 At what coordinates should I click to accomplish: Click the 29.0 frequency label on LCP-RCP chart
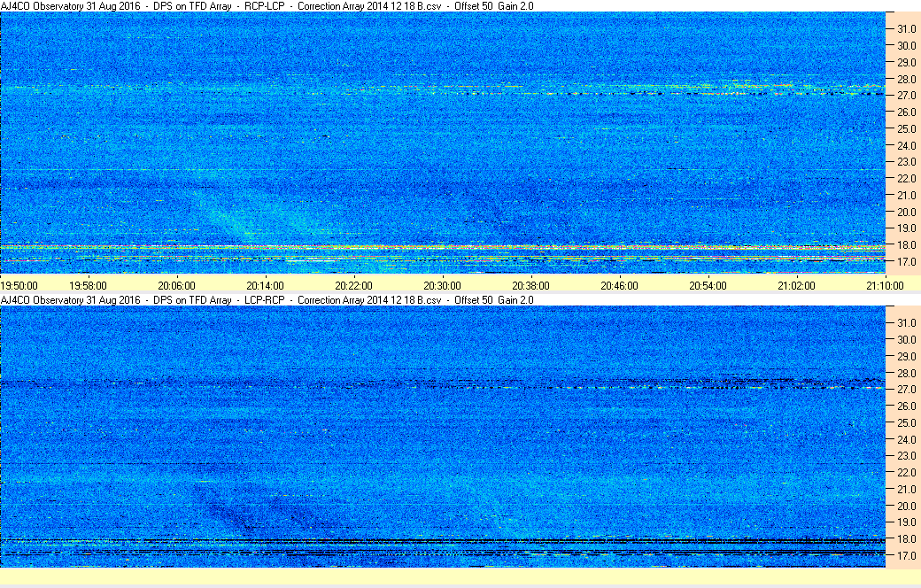tap(906, 357)
